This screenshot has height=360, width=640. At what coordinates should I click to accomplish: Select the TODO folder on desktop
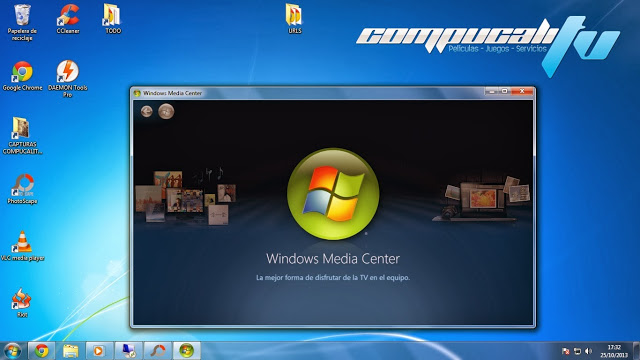[x=112, y=19]
